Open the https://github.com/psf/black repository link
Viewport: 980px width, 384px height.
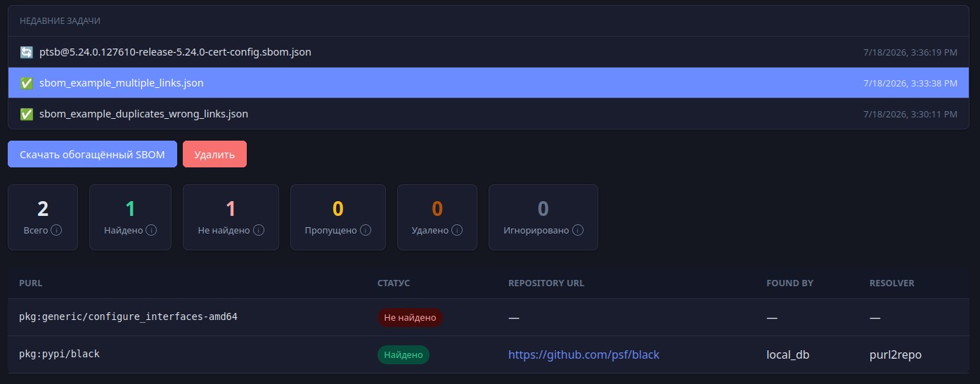(x=584, y=354)
